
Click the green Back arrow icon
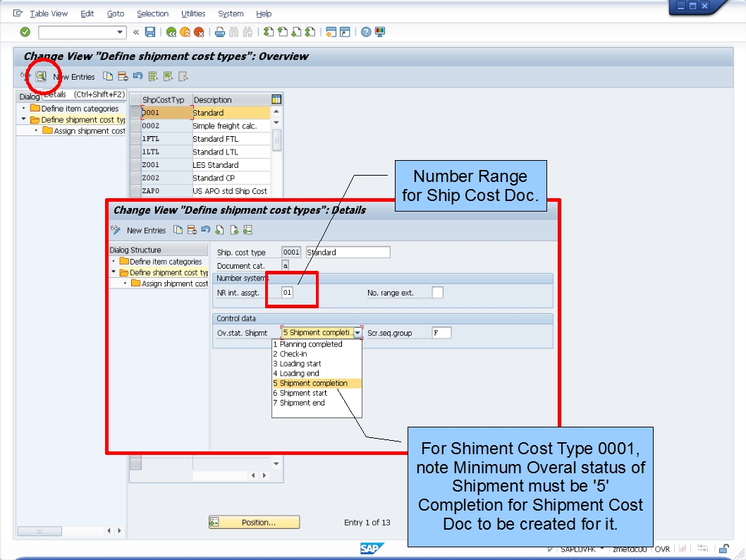(172, 31)
